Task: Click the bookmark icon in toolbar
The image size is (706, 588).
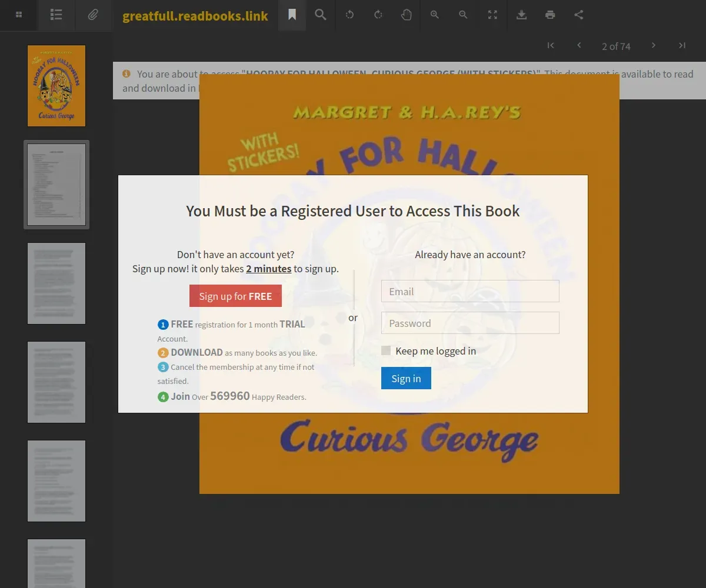Action: [x=292, y=15]
